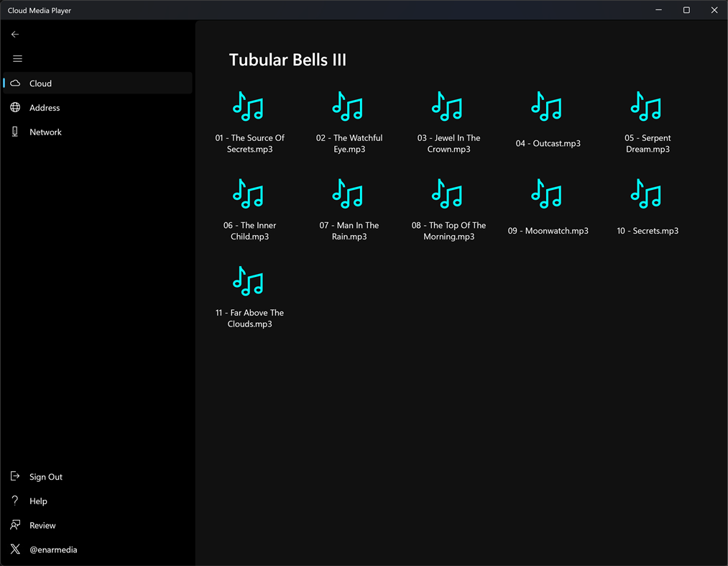This screenshot has height=566, width=728.
Task: Visit the @enarmedia profile link
Action: pyautogui.click(x=53, y=549)
